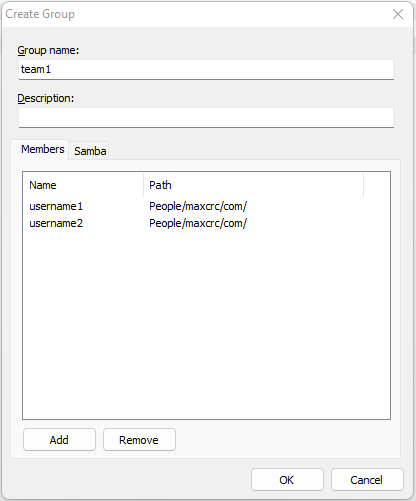
Task: Switch to the Samba tab
Action: pos(90,151)
